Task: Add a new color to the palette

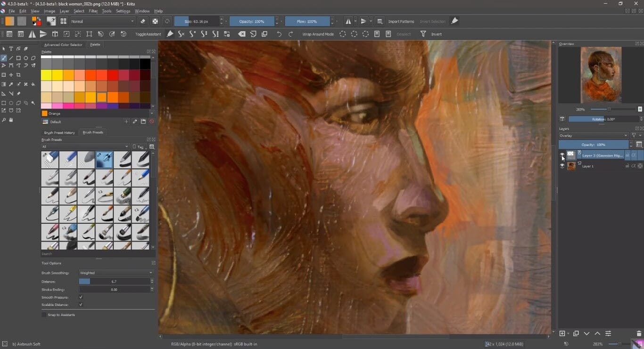Action: coord(126,122)
